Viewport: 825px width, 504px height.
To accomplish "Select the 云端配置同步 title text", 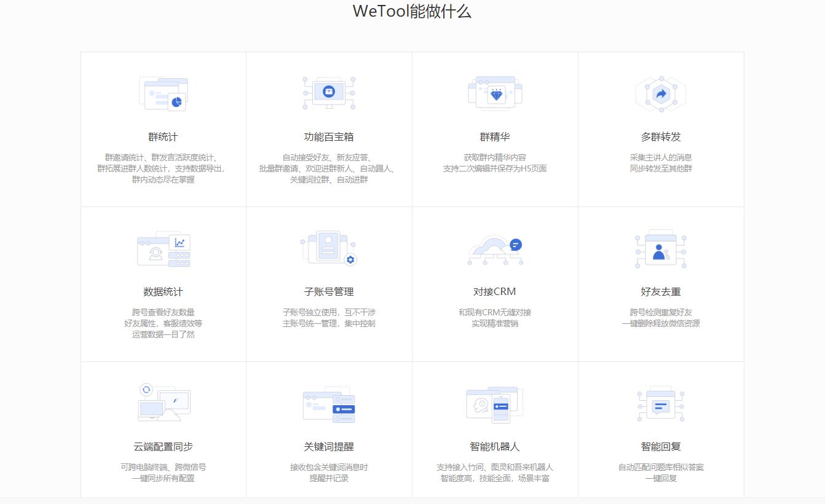I will [163, 446].
